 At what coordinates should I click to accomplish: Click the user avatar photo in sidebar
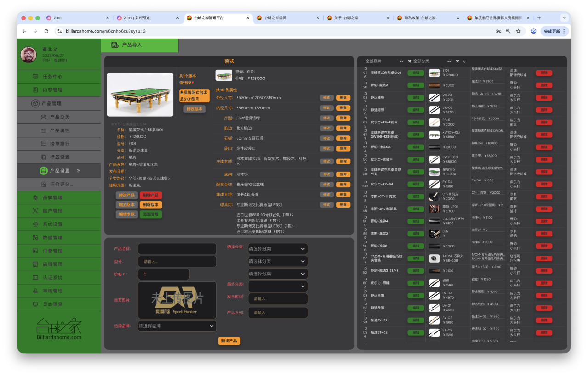pos(28,55)
